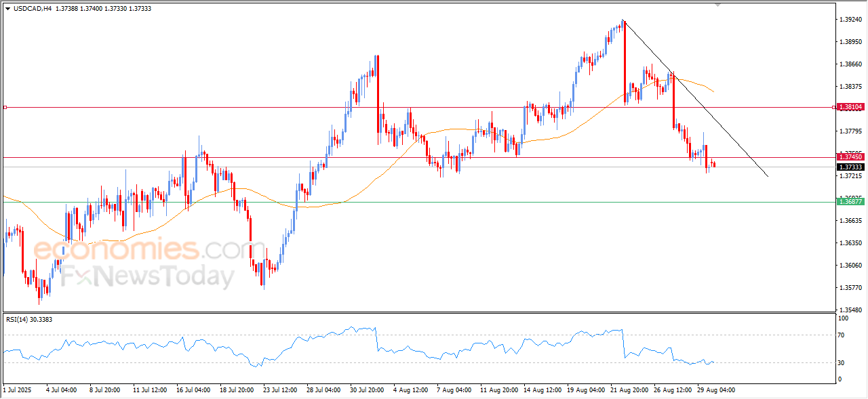Click the 11 Aug 20:00 time label
Viewport: 868px width, 399px height.
[x=499, y=390]
